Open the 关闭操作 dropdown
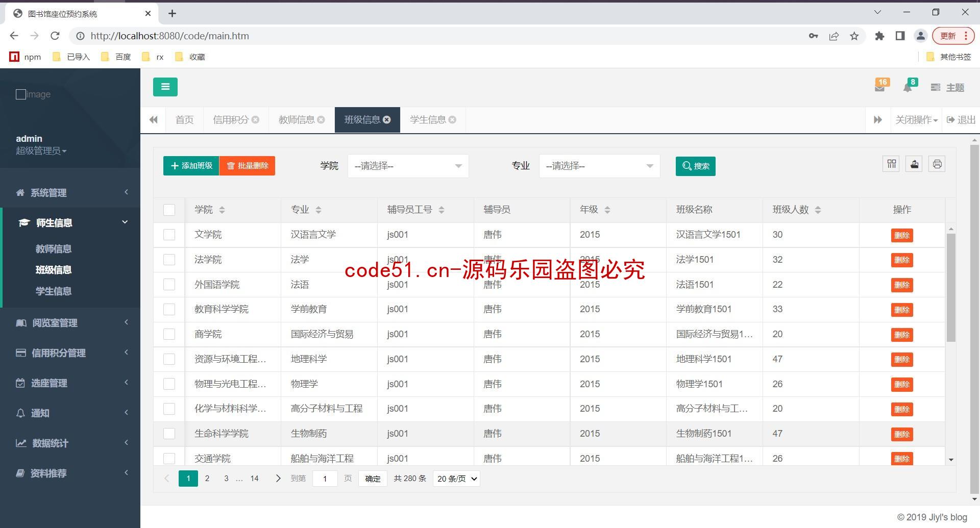Viewport: 980px width, 528px height. tap(916, 120)
